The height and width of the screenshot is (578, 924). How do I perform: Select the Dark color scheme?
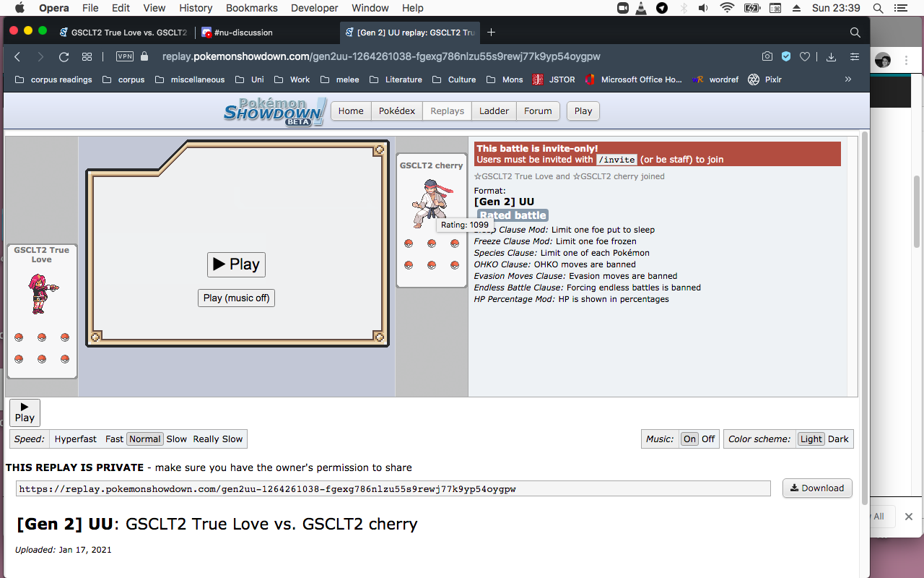click(838, 439)
